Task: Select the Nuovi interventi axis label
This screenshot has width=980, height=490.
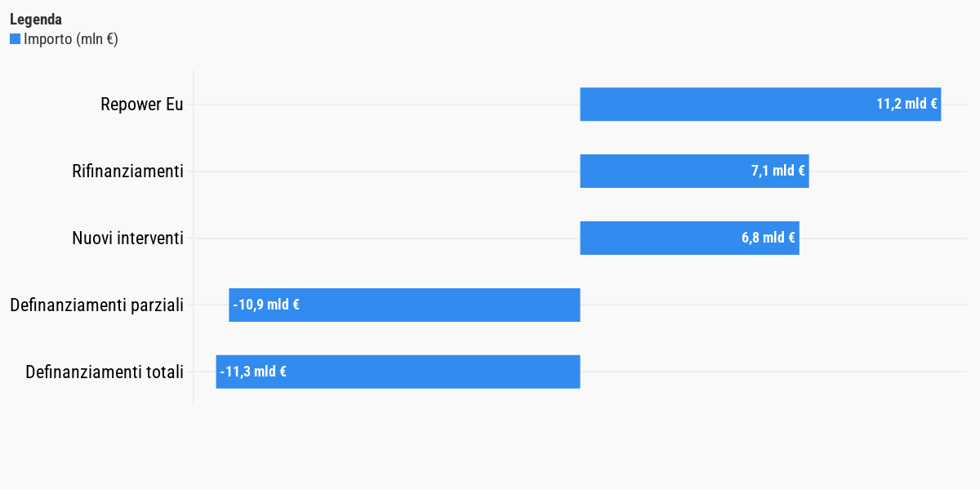Action: point(127,238)
